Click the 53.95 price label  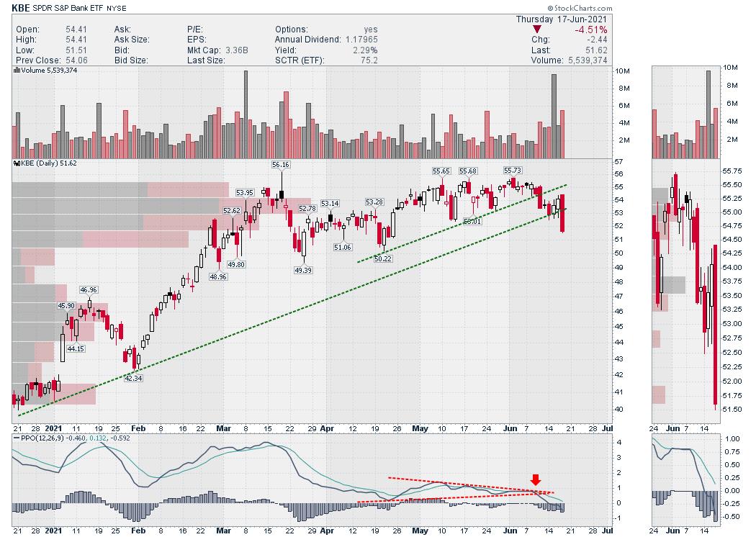coord(245,193)
